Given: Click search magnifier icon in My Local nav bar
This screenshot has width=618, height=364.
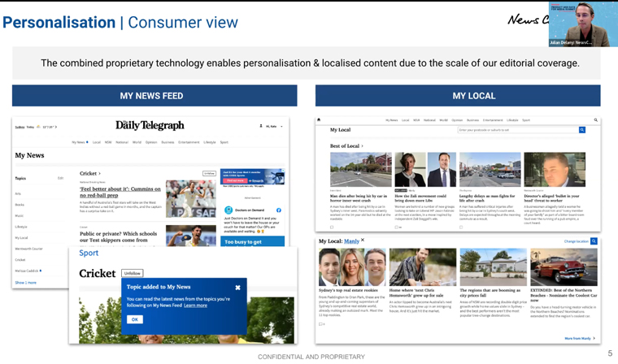Looking at the screenshot, I should tap(595, 119).
